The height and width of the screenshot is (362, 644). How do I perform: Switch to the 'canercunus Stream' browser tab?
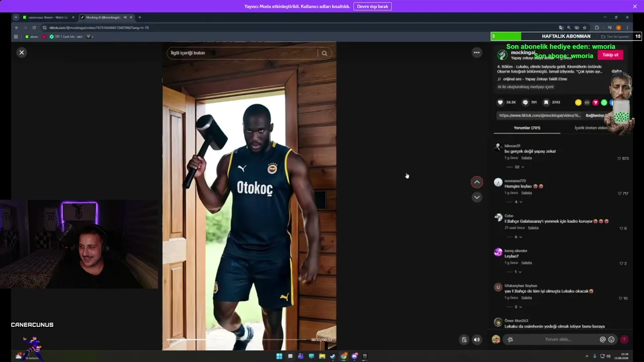pyautogui.click(x=49, y=18)
